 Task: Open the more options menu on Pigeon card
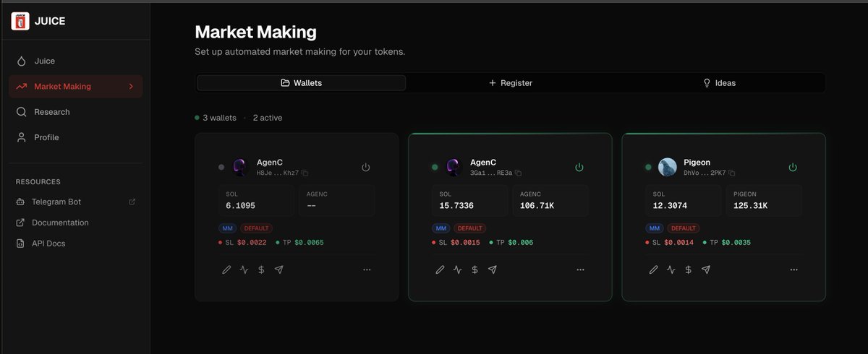793,269
